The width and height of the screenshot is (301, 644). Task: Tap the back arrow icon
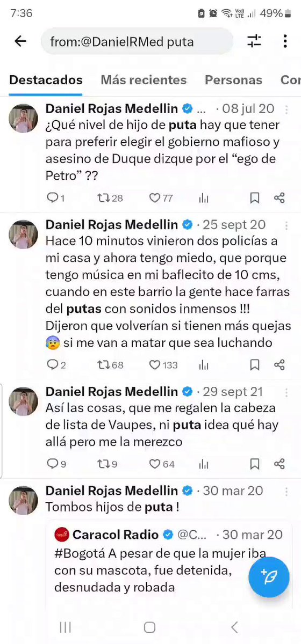tap(20, 41)
